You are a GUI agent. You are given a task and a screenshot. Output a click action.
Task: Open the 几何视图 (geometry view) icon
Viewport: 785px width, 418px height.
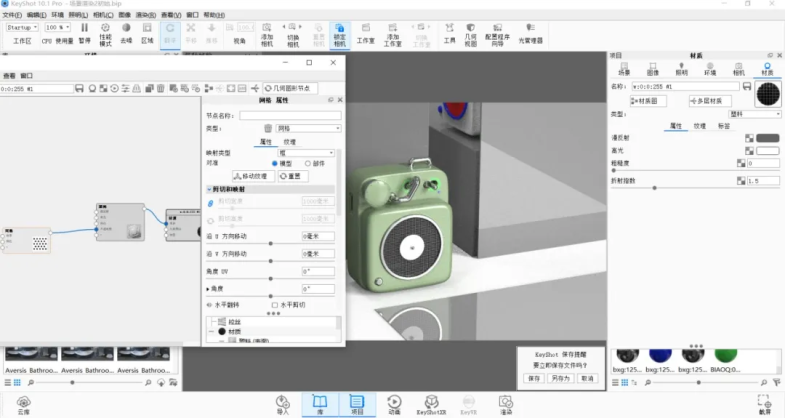coord(471,35)
